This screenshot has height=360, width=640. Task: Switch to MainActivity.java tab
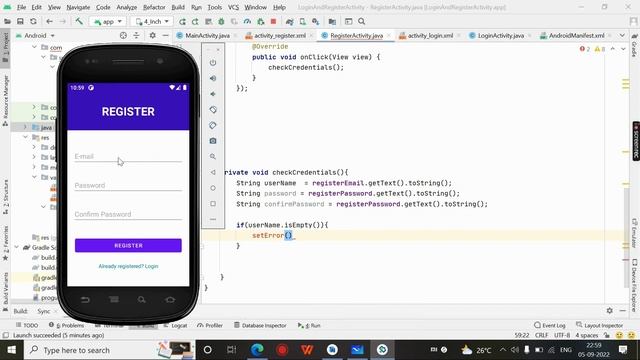pos(207,36)
